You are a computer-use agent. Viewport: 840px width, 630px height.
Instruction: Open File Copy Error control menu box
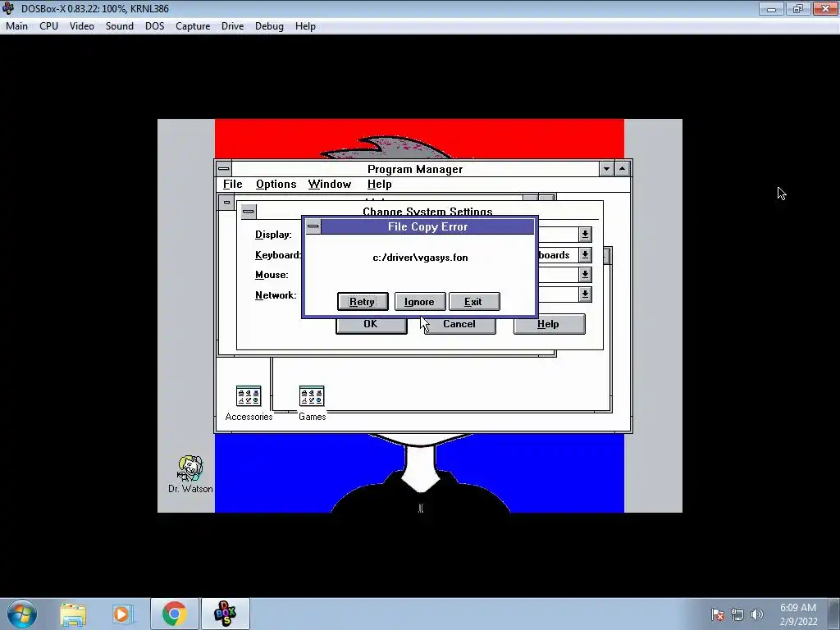click(313, 226)
